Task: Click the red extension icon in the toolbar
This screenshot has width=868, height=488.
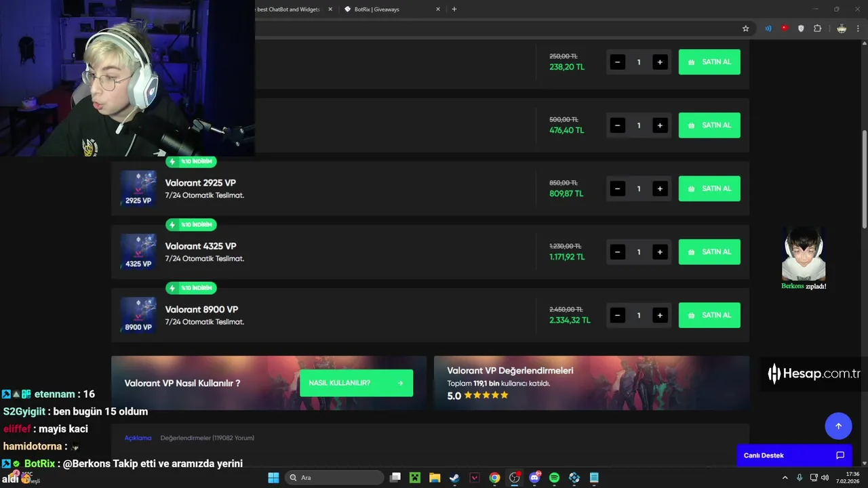Action: tap(785, 28)
